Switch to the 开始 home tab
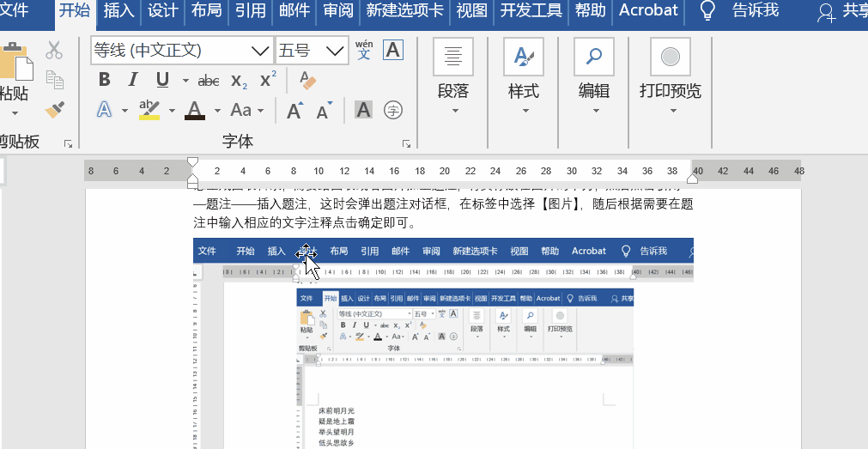868x449 pixels. 74,10
